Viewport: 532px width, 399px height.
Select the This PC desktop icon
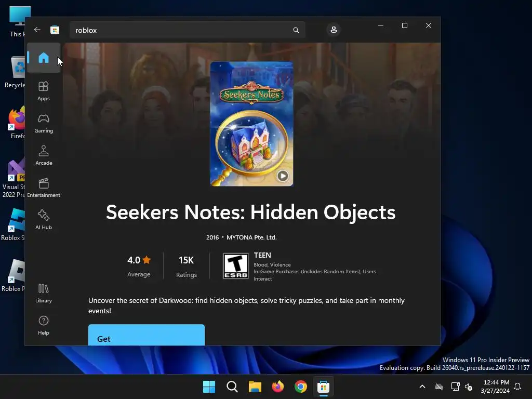point(17,21)
